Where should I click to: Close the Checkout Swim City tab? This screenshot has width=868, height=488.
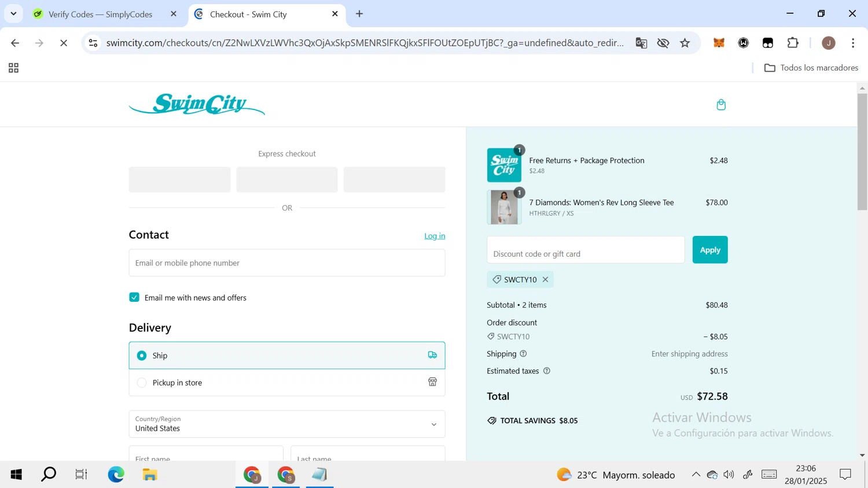coord(334,14)
